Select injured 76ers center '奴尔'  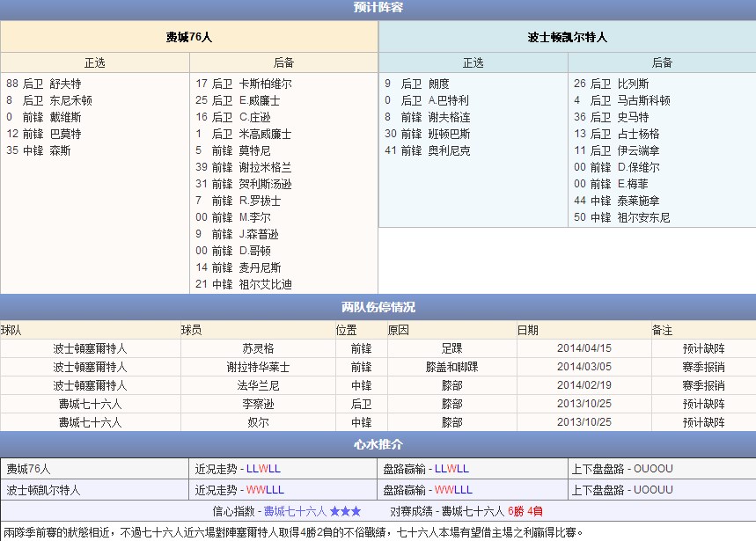pos(258,422)
